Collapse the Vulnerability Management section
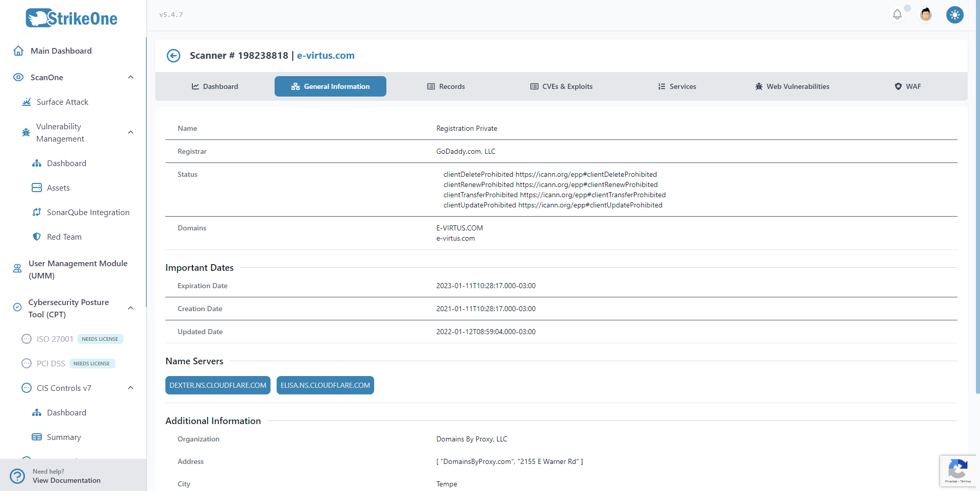This screenshot has height=491, width=980. (131, 132)
